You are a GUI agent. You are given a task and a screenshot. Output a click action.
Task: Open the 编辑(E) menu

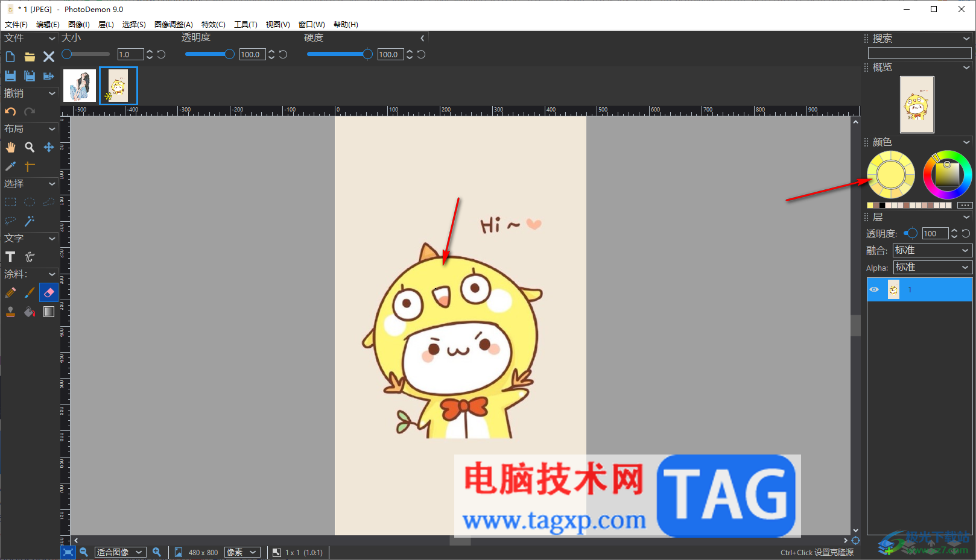coord(48,25)
